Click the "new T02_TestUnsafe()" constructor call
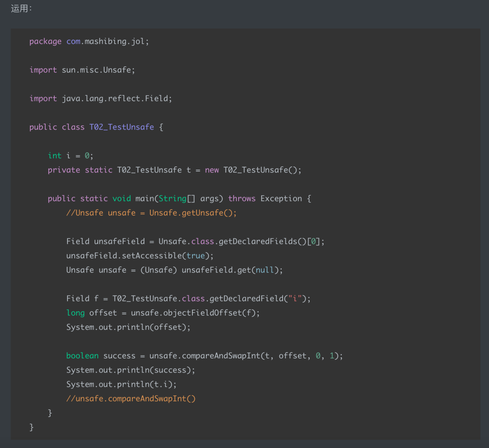Image resolution: width=489 pixels, height=448 pixels. pos(253,170)
